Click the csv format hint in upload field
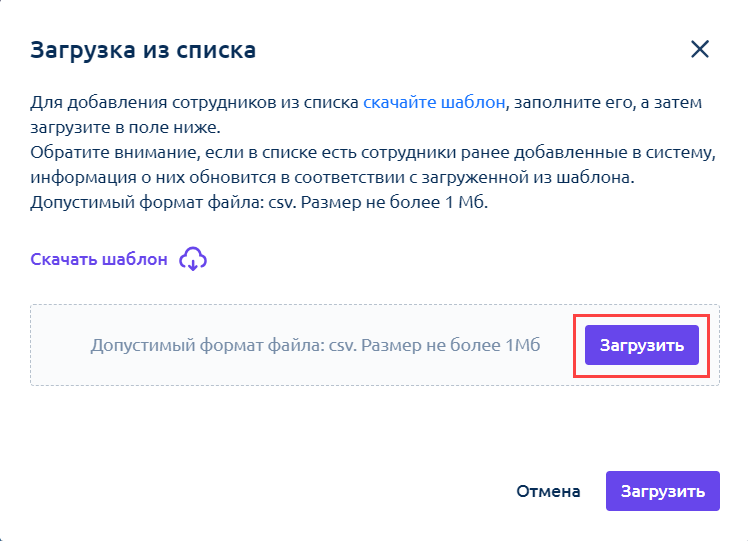The width and height of the screenshot is (748, 541). coord(315,345)
